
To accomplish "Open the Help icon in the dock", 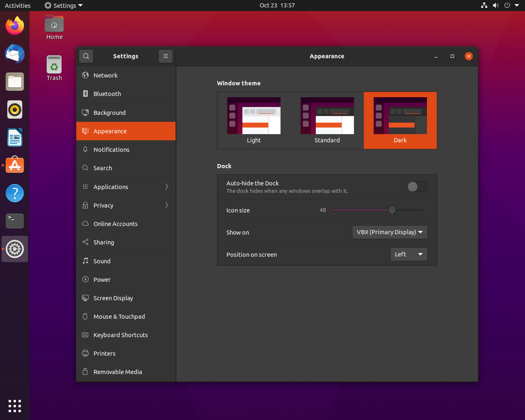I will point(15,193).
